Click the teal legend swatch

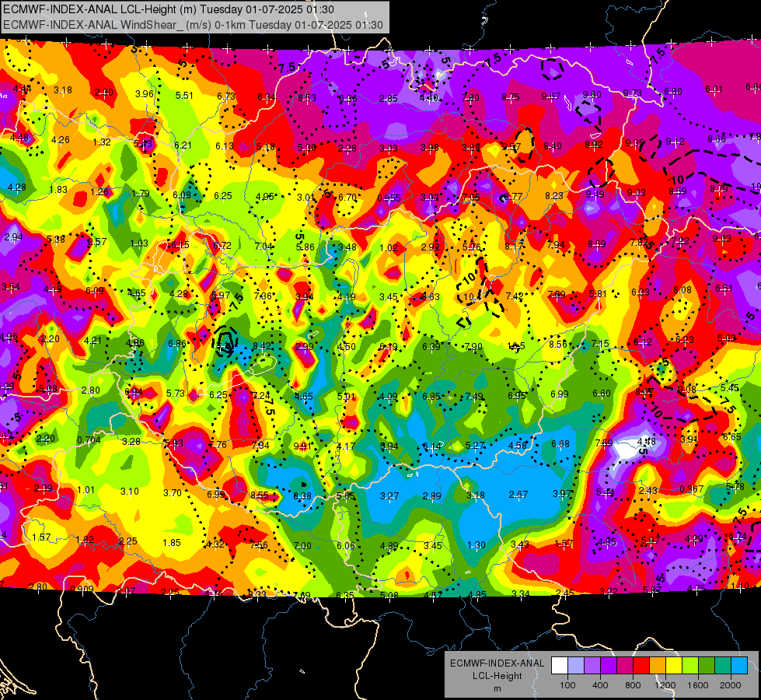[722, 666]
